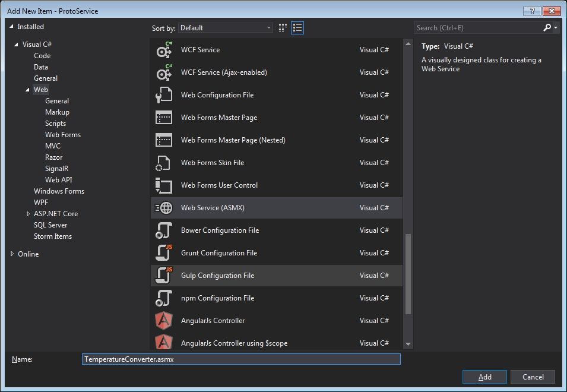Select the Scripts category

click(x=55, y=124)
